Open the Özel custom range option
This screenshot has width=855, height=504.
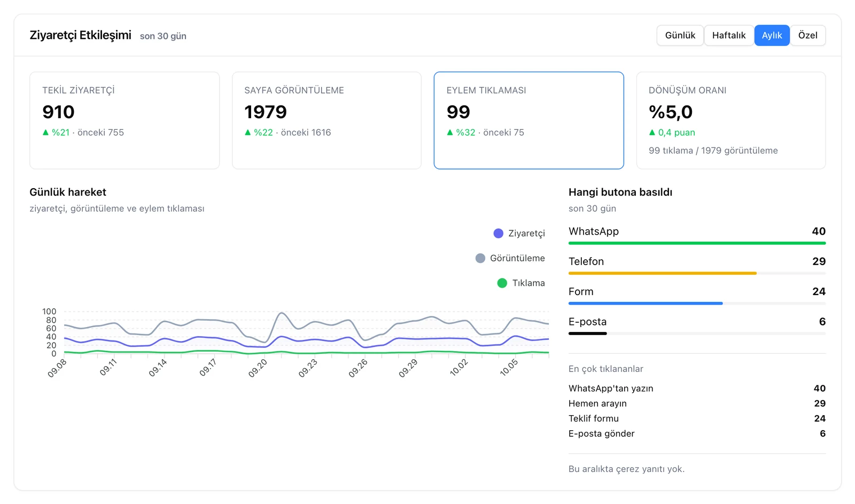point(807,35)
